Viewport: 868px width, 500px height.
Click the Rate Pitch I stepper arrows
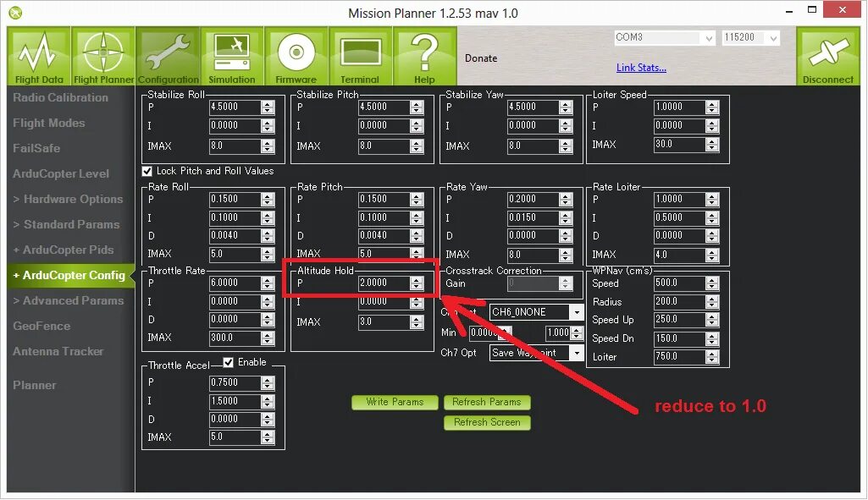[417, 218]
